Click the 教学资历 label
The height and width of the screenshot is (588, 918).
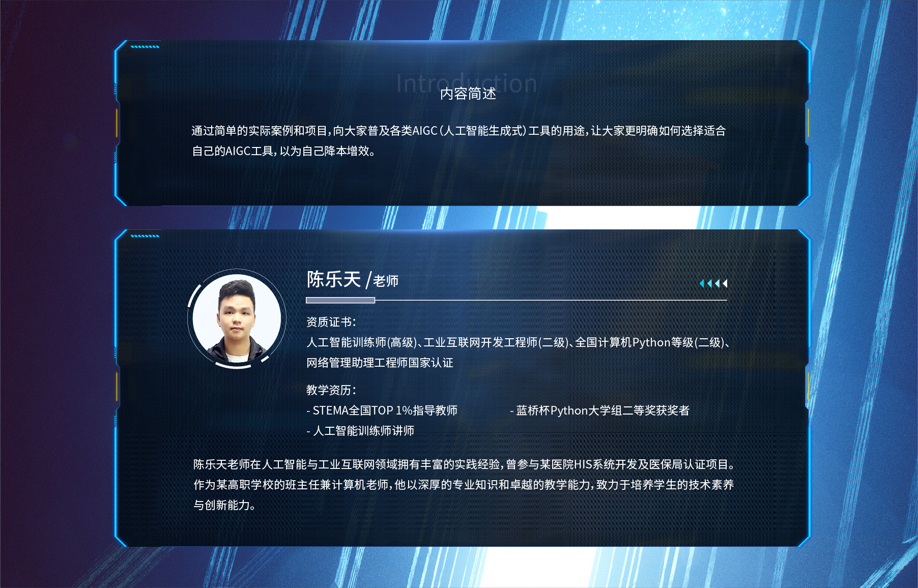coord(331,390)
